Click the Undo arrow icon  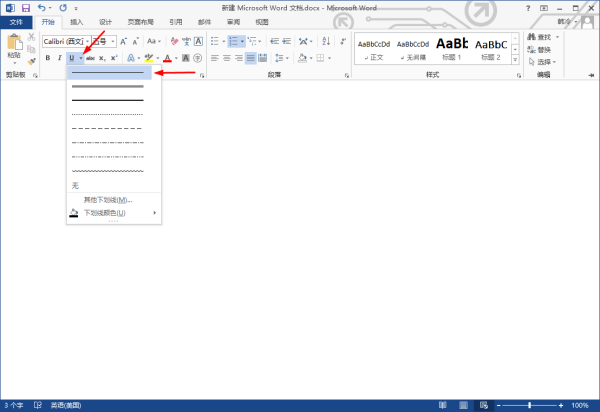tap(41, 8)
